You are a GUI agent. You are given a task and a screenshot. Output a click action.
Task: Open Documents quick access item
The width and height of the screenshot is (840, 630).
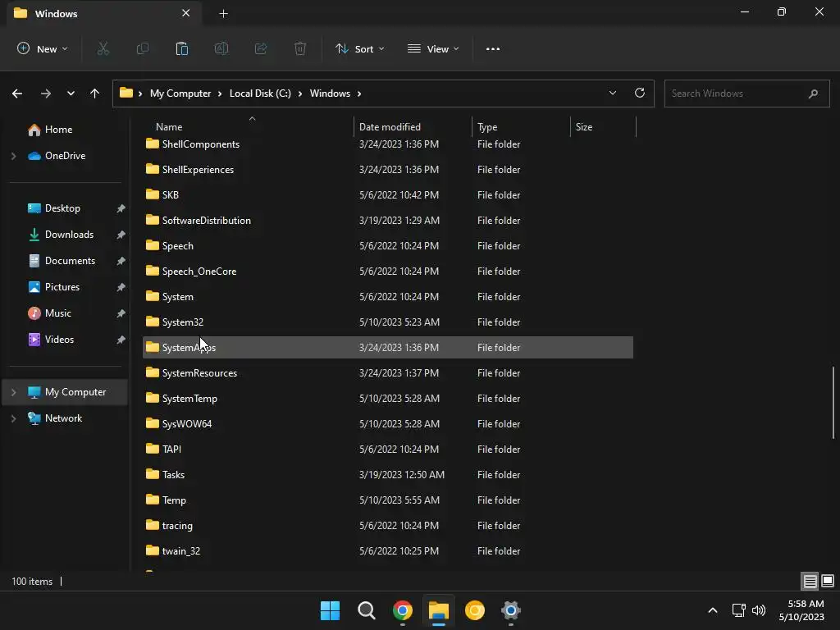pos(71,261)
